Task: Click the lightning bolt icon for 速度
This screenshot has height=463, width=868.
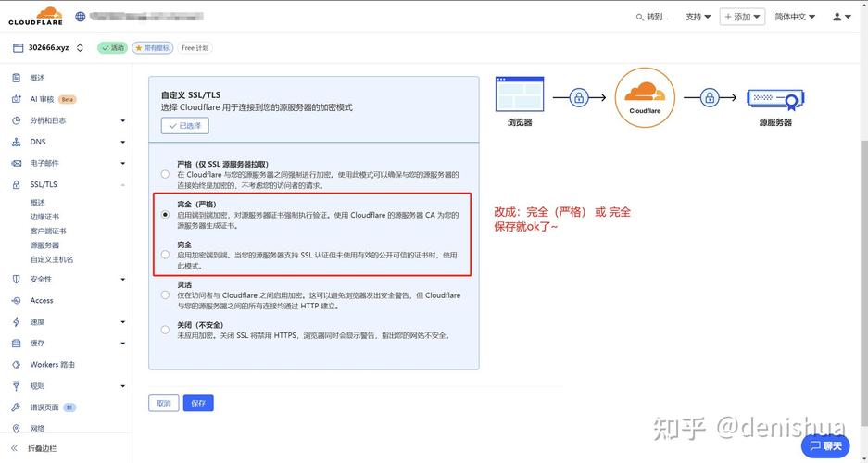Action: click(x=17, y=322)
